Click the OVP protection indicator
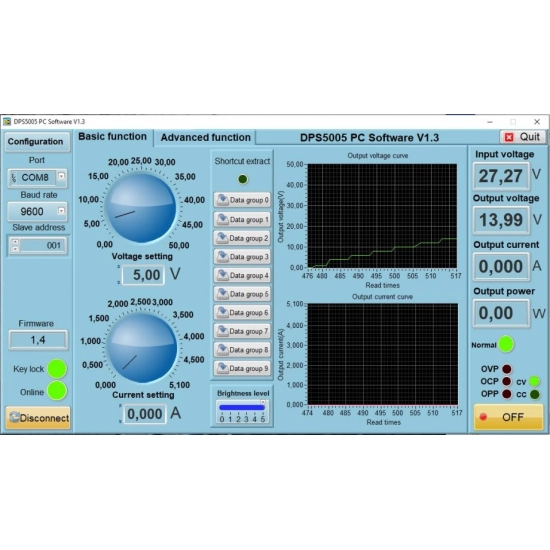Screen dimensions: 550x550 (x=507, y=369)
